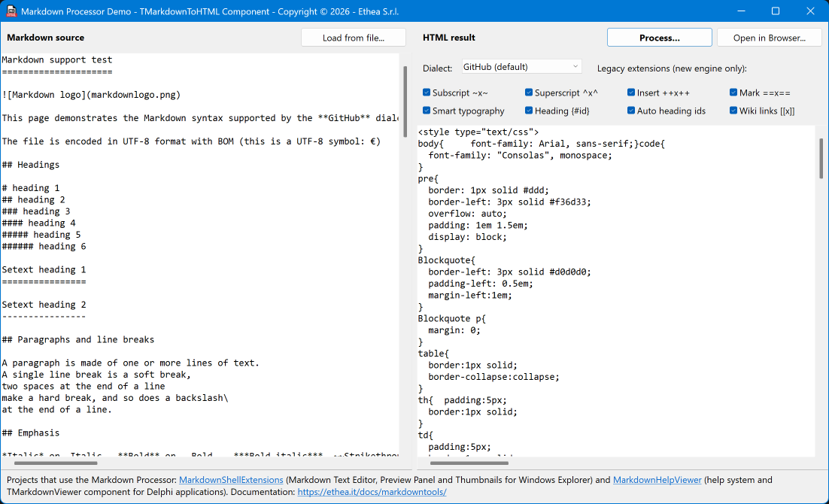Viewport: 829px width, 504px height.
Task: Click the '#### heading 4' line
Action: [x=38, y=223]
